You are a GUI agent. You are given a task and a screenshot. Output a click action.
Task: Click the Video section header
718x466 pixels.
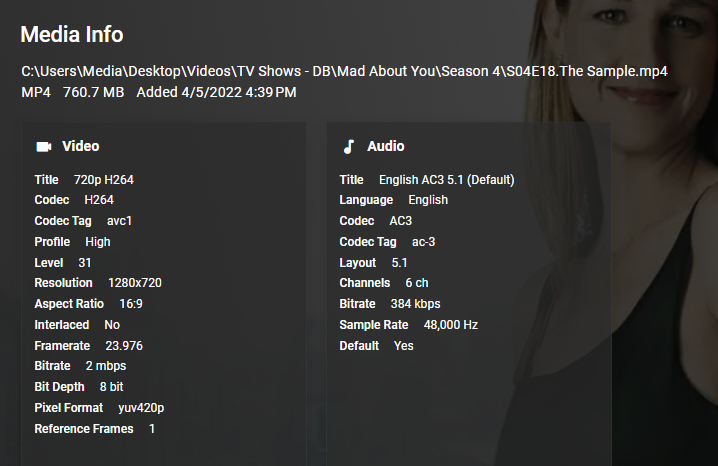[80, 146]
